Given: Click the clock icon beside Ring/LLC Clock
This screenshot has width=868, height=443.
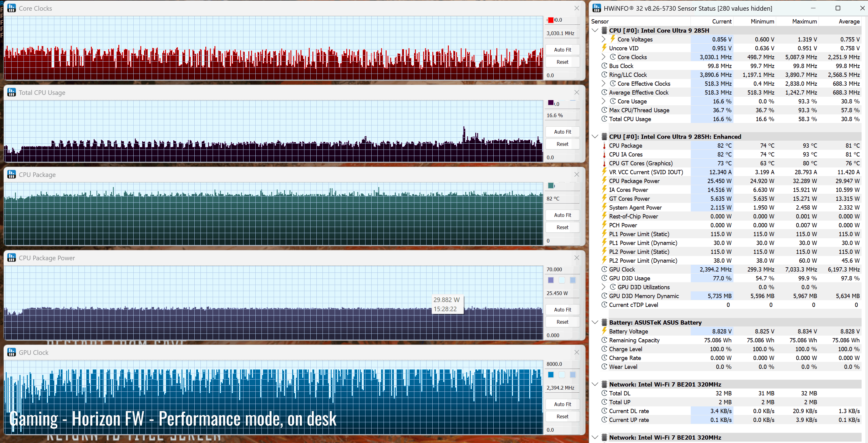Looking at the screenshot, I should click(604, 74).
